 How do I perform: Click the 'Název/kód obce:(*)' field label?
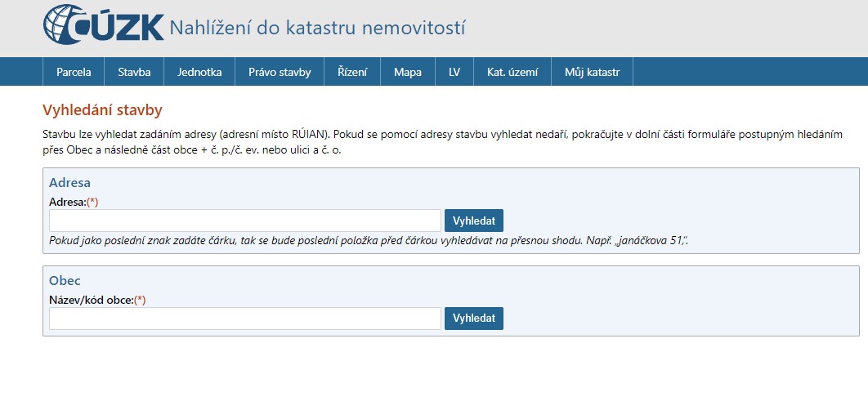[x=97, y=300]
